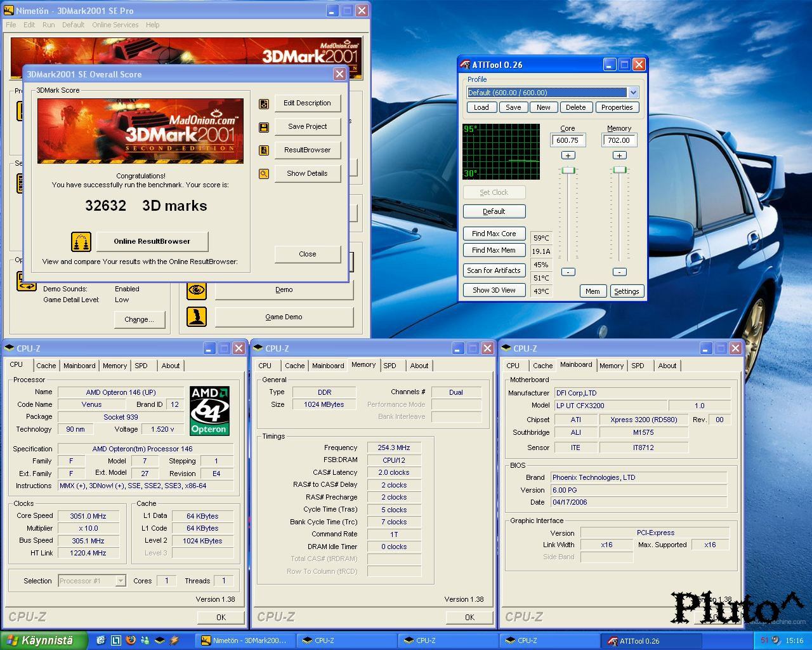This screenshot has height=650, width=812.
Task: Click the Core clock slider handle
Action: click(x=568, y=170)
